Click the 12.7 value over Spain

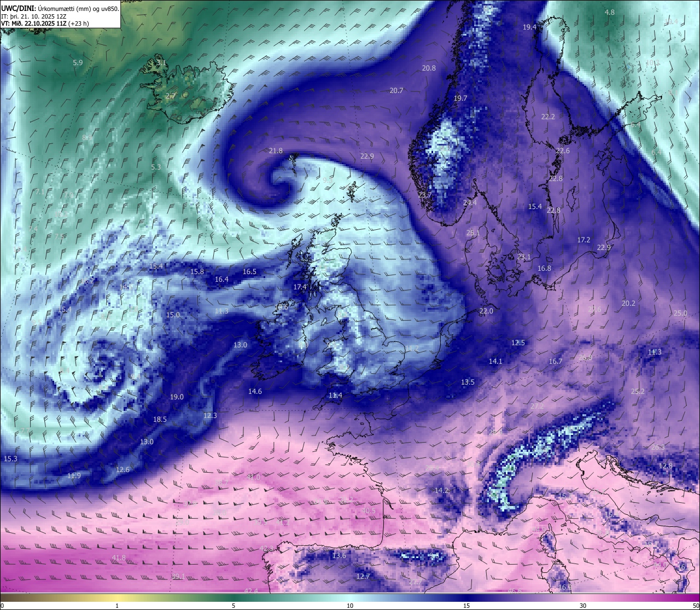tap(363, 576)
